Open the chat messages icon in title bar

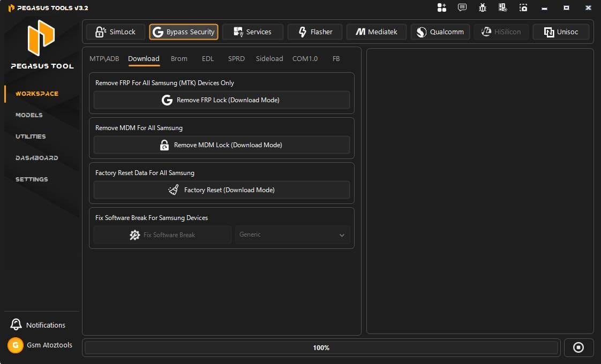click(x=462, y=7)
